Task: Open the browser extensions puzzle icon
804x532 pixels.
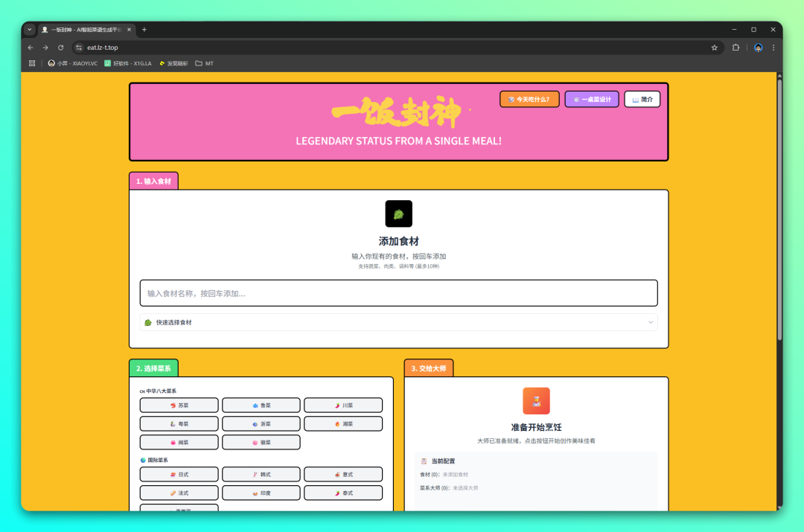Action: pyautogui.click(x=736, y=48)
